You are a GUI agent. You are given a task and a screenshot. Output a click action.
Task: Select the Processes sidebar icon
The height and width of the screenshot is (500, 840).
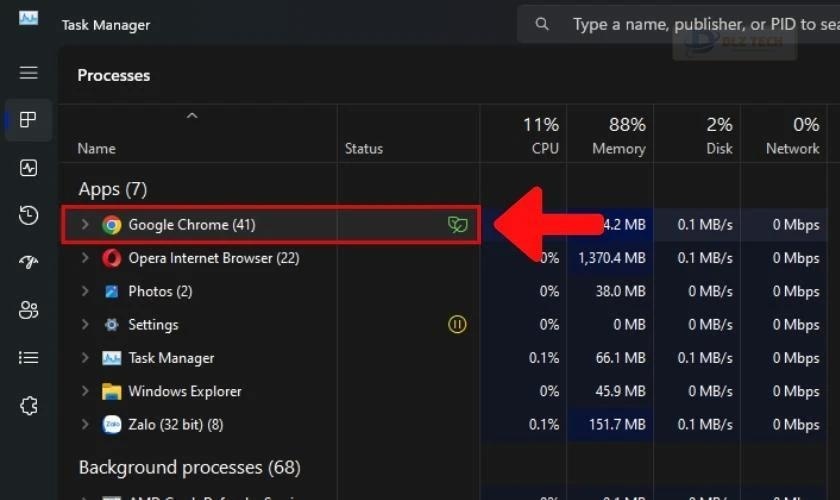[x=28, y=120]
